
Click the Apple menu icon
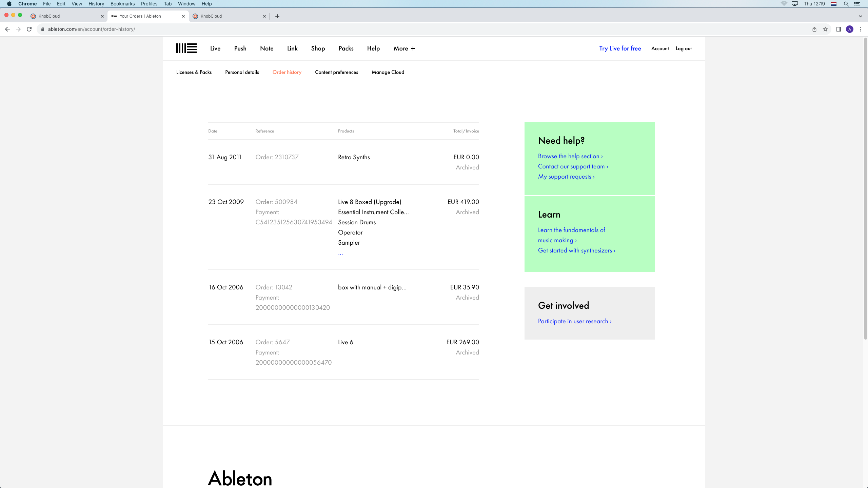click(9, 4)
